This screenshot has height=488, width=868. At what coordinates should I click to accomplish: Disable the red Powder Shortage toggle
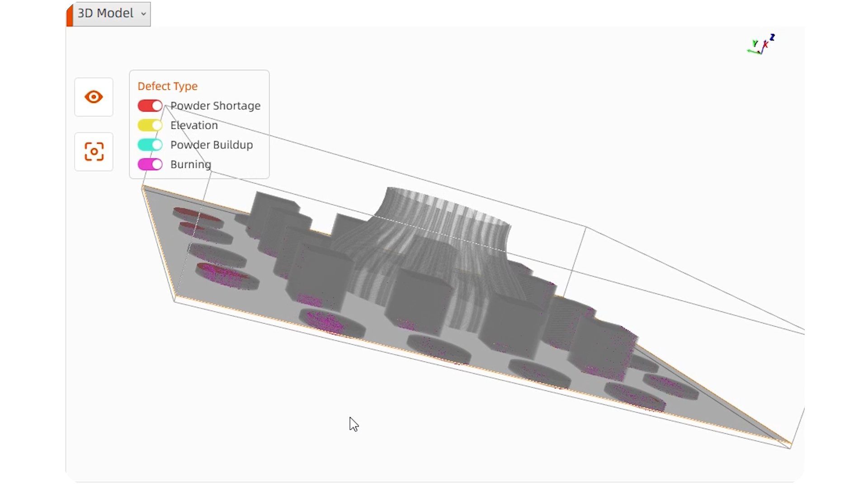pos(150,106)
